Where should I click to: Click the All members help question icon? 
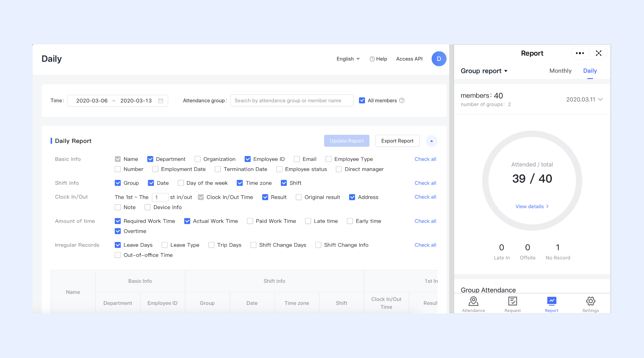(x=402, y=101)
